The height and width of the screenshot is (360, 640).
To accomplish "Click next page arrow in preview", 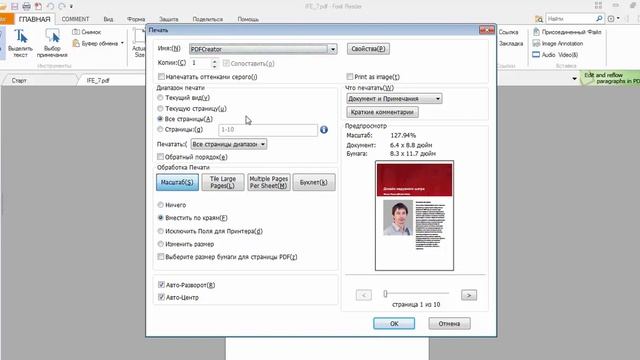I will [469, 295].
